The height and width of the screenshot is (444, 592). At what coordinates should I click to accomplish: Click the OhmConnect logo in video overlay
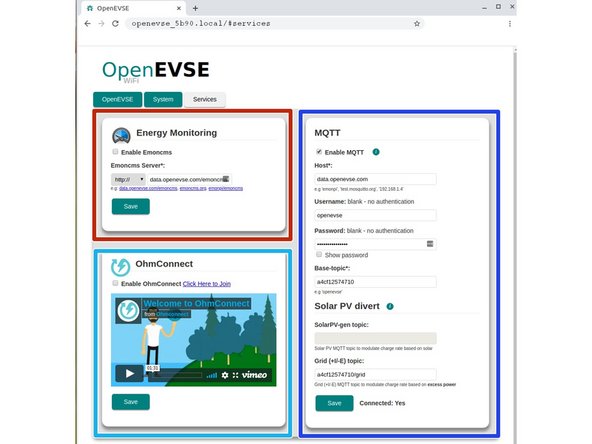point(128,310)
